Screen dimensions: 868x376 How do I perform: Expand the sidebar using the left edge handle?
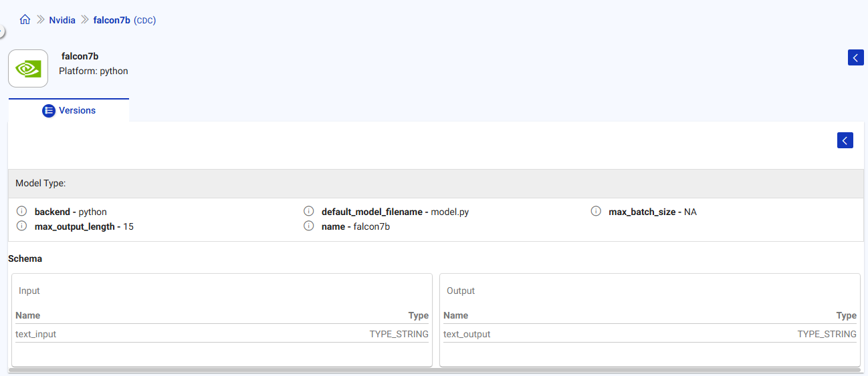click(x=1, y=31)
